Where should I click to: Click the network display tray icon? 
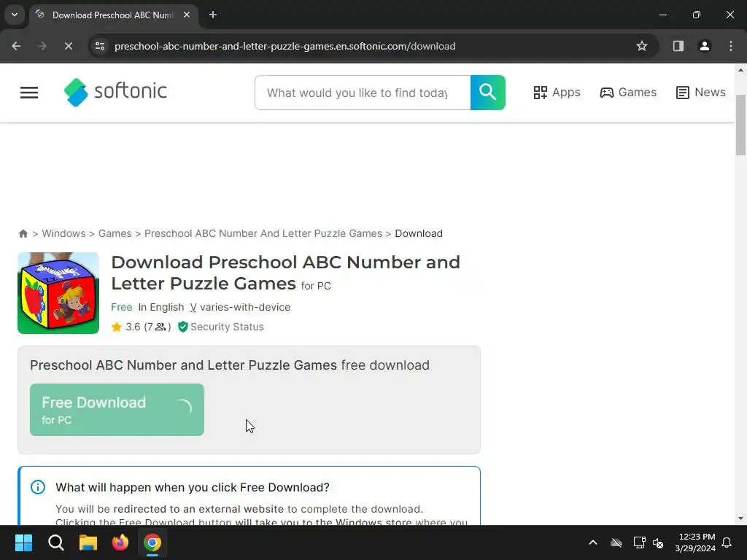639,542
